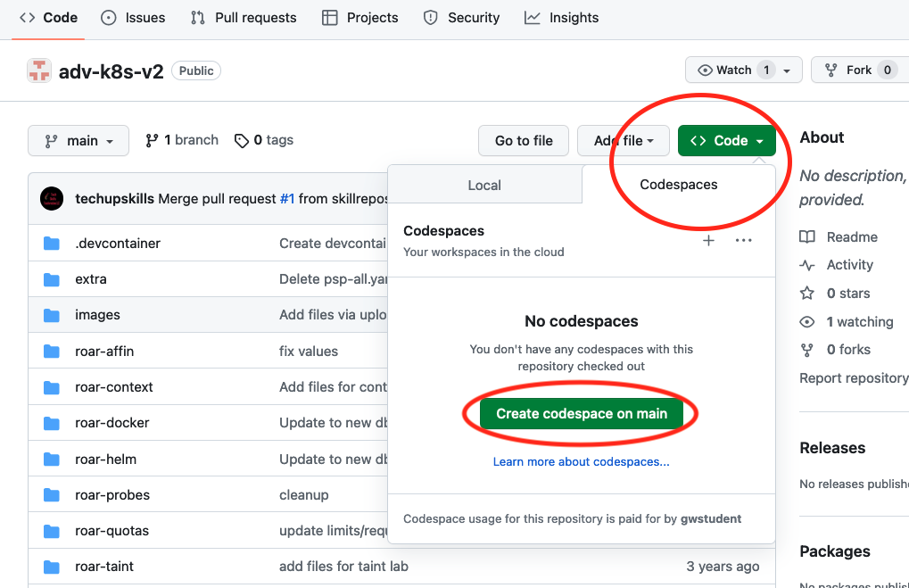909x588 pixels.
Task: Click the folder icon for .devcontainer
Action: [52, 243]
